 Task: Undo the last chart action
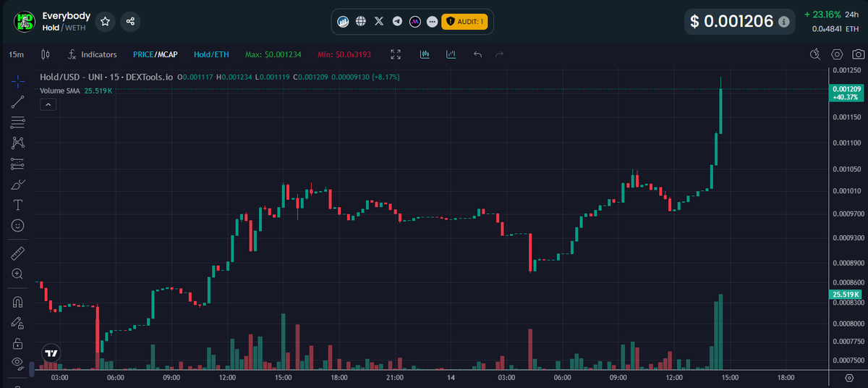tap(477, 54)
